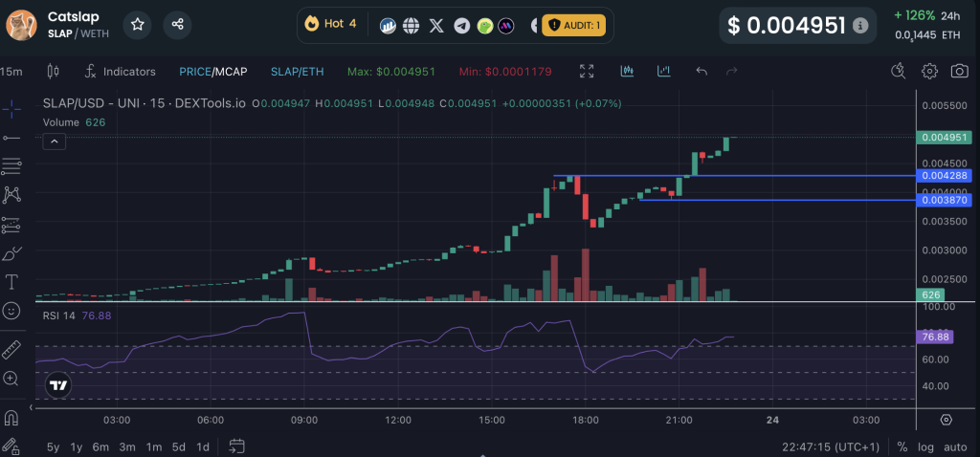Screen dimensions: 980x457
Task: Collapse the indicator legend chevron
Action: 55,142
